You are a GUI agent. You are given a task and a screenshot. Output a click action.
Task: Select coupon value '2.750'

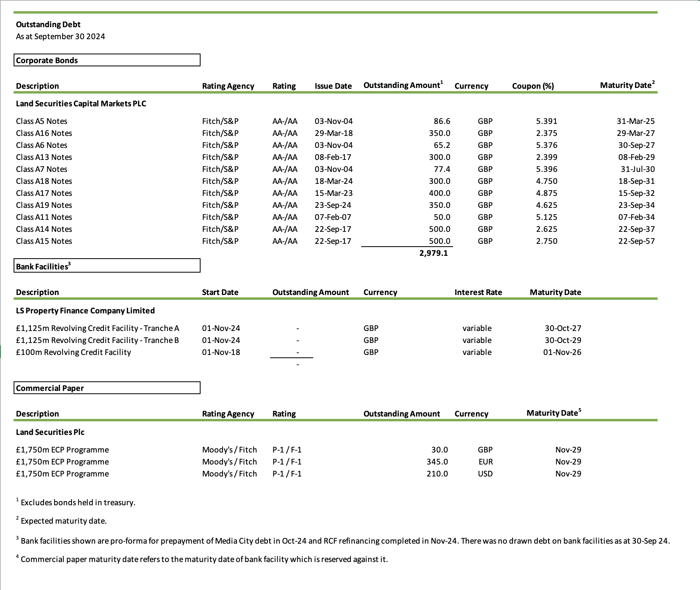(x=547, y=241)
